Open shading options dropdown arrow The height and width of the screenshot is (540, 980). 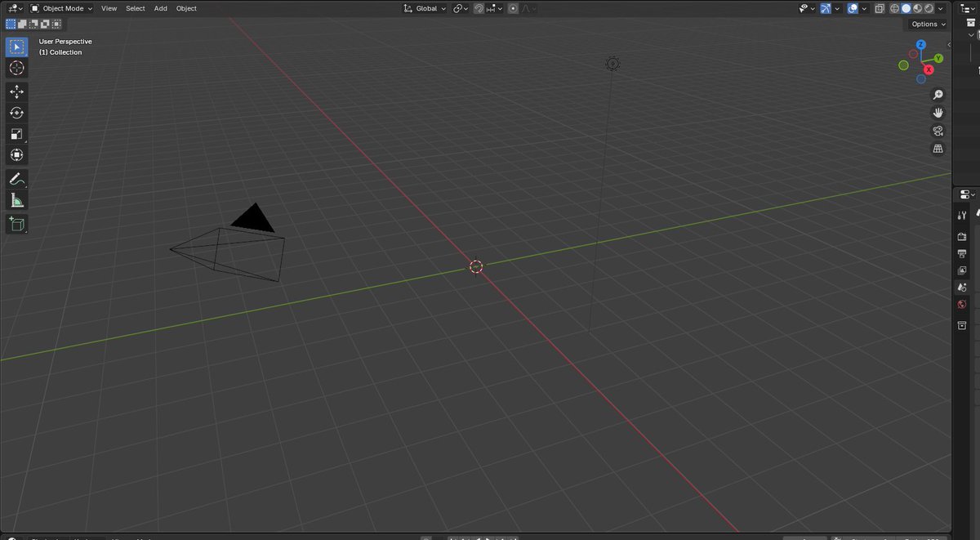pyautogui.click(x=941, y=8)
